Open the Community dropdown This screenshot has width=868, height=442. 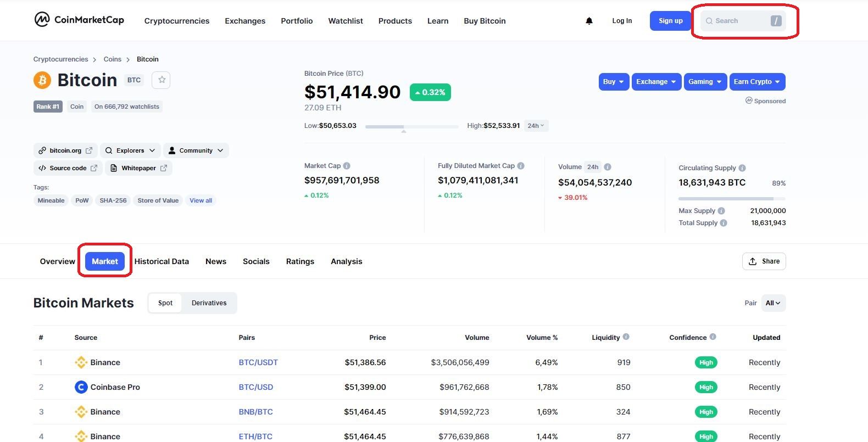tap(196, 150)
